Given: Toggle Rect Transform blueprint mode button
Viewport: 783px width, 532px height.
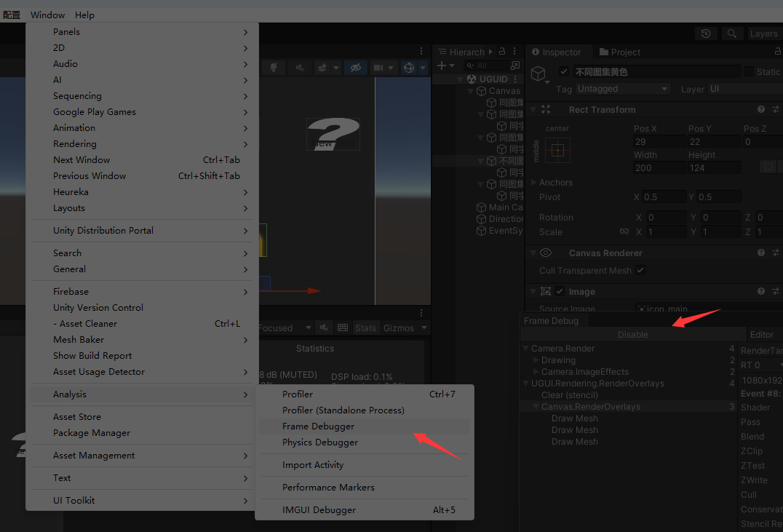Looking at the screenshot, I should coord(768,167).
